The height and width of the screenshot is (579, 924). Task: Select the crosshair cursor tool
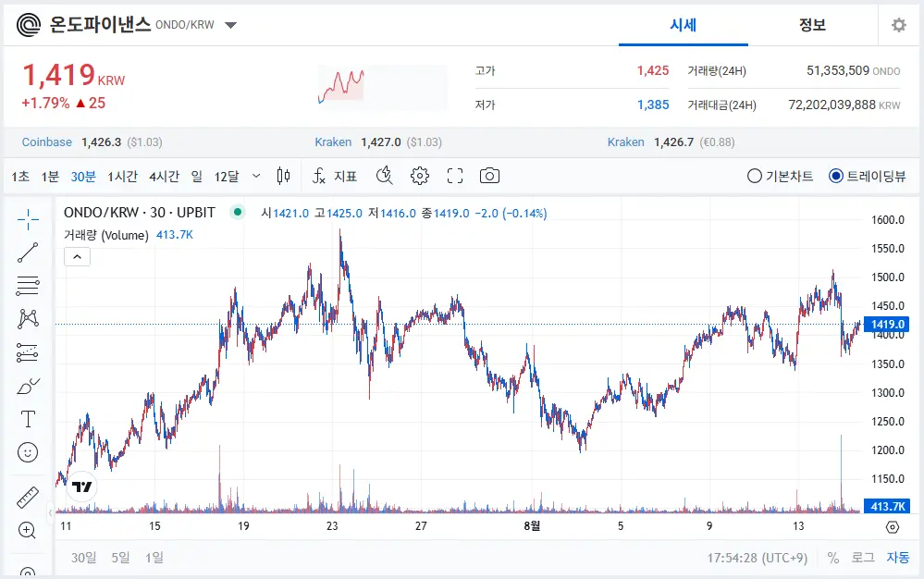(x=28, y=219)
